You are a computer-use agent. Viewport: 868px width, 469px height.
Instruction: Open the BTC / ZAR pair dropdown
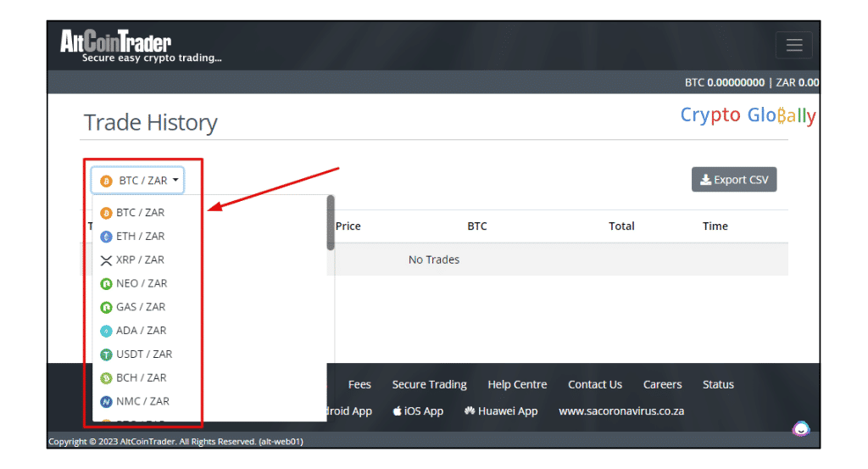138,181
